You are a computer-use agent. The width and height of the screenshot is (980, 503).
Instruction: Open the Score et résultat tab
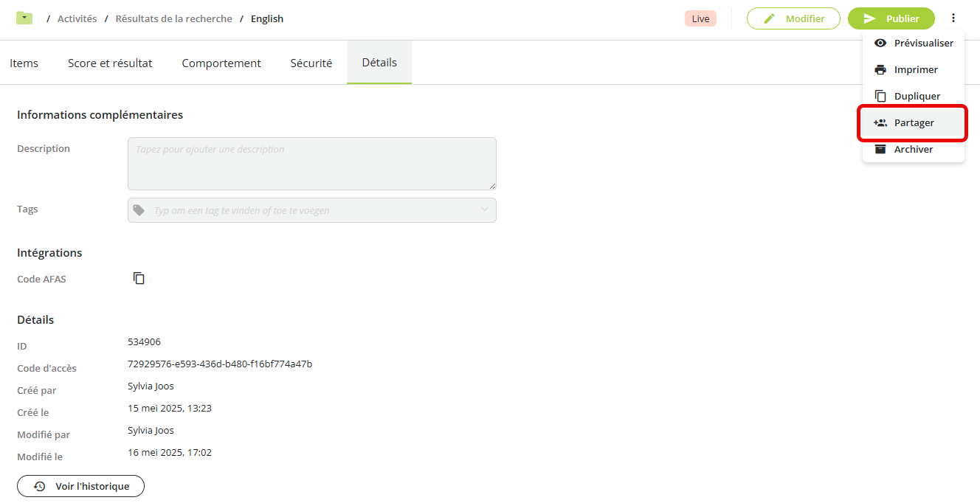(x=110, y=63)
